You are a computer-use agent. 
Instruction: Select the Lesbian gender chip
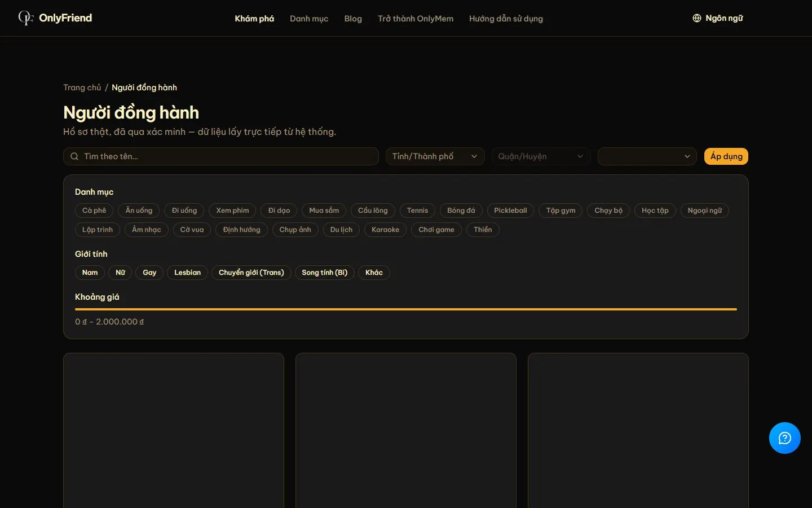187,273
